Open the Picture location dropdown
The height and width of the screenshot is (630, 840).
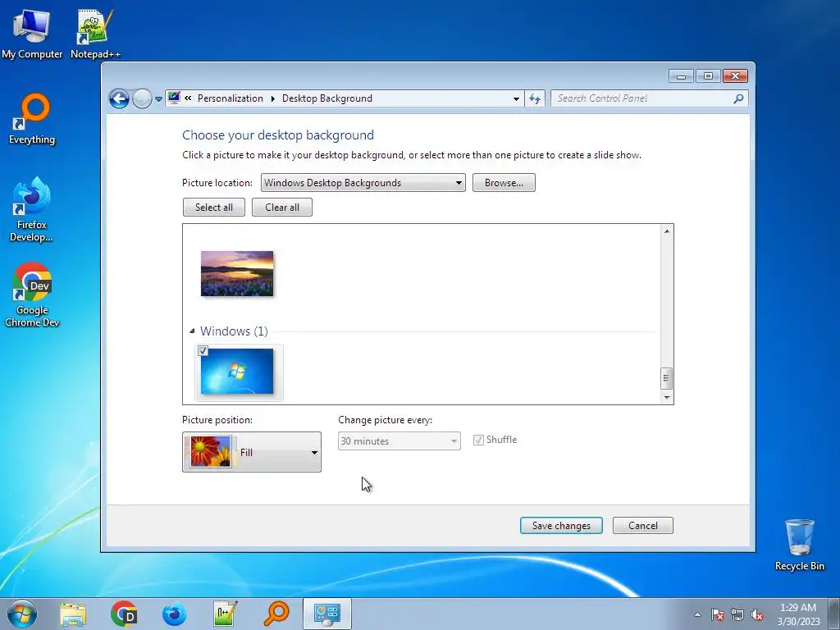click(x=363, y=183)
